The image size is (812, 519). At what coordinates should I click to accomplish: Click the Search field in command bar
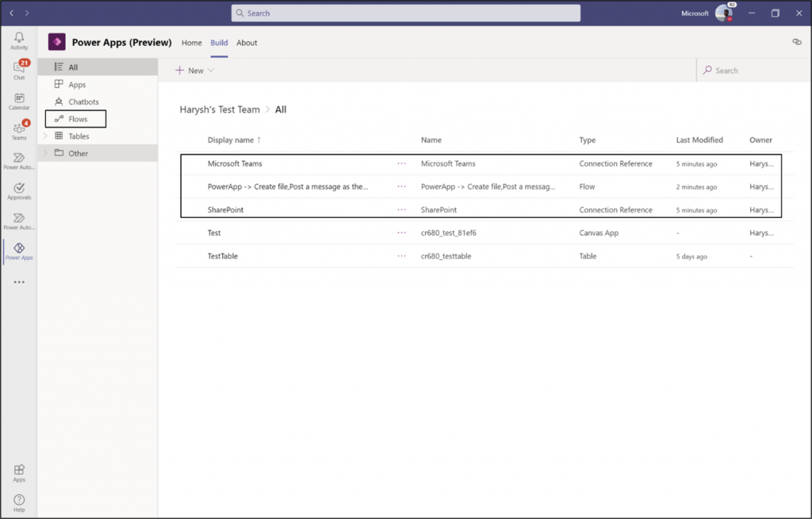click(753, 71)
